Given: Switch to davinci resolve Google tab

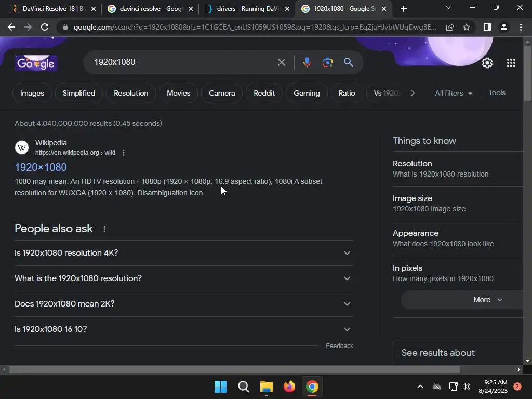Looking at the screenshot, I should coord(151,9).
